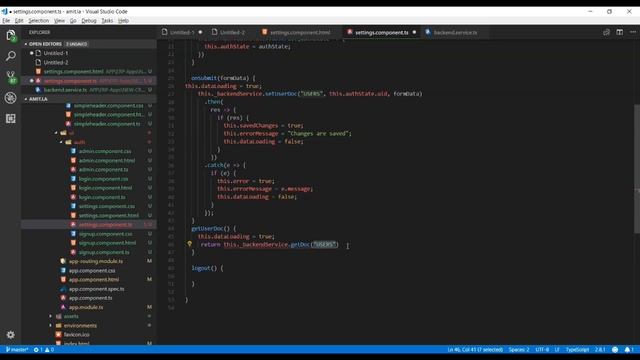Image resolution: width=640 pixels, height=360 pixels.
Task: Open signup.component.html in file tree
Action: coord(107,243)
